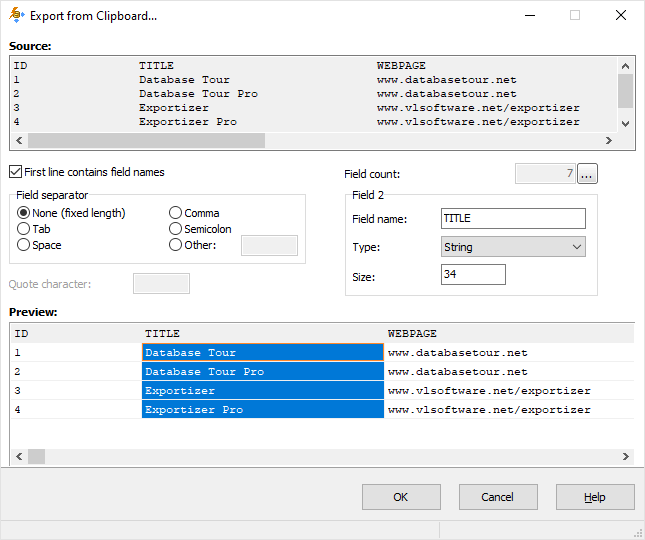Click the Help button
The height and width of the screenshot is (540, 645).
595,497
